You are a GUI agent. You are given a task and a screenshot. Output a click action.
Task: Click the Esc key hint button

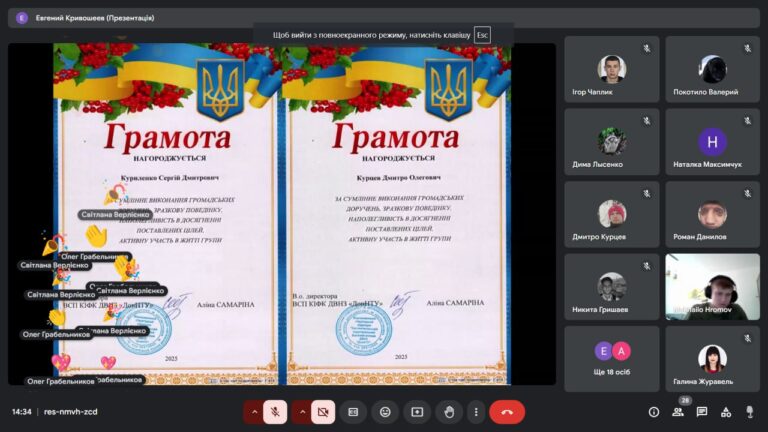[482, 35]
